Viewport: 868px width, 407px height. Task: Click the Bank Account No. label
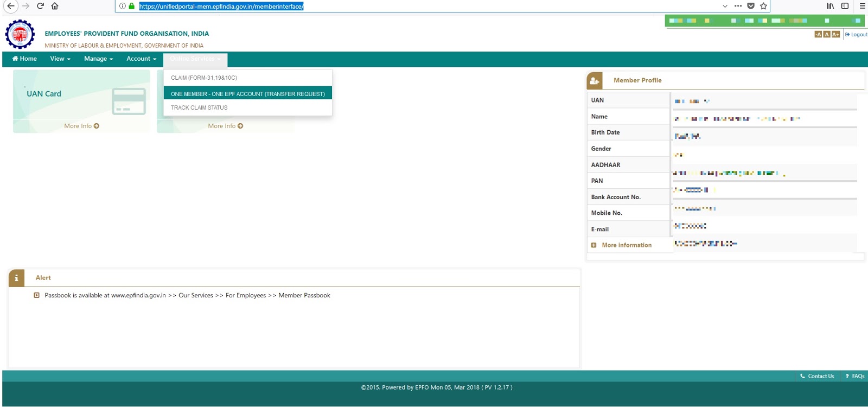616,197
